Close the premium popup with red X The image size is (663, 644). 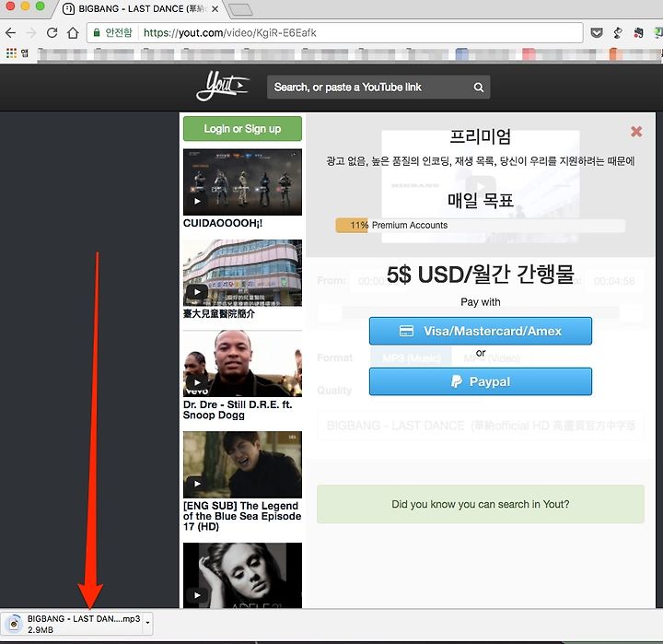tap(636, 132)
